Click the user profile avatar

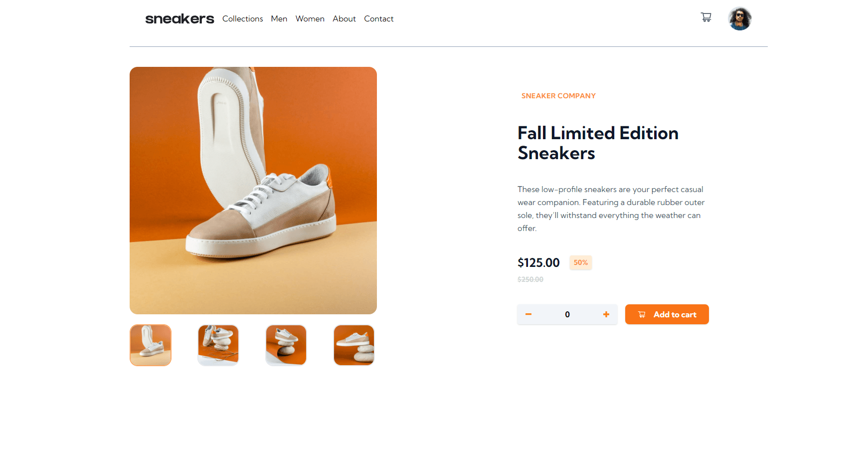point(740,18)
